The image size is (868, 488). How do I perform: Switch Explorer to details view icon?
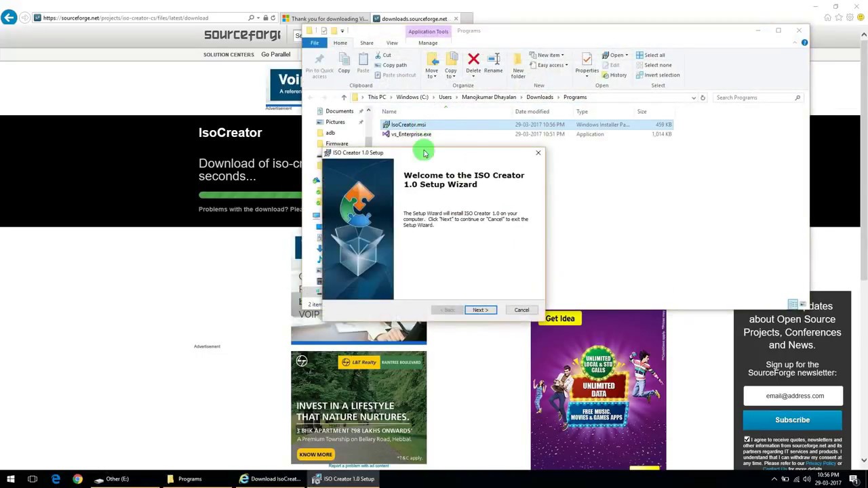click(792, 304)
